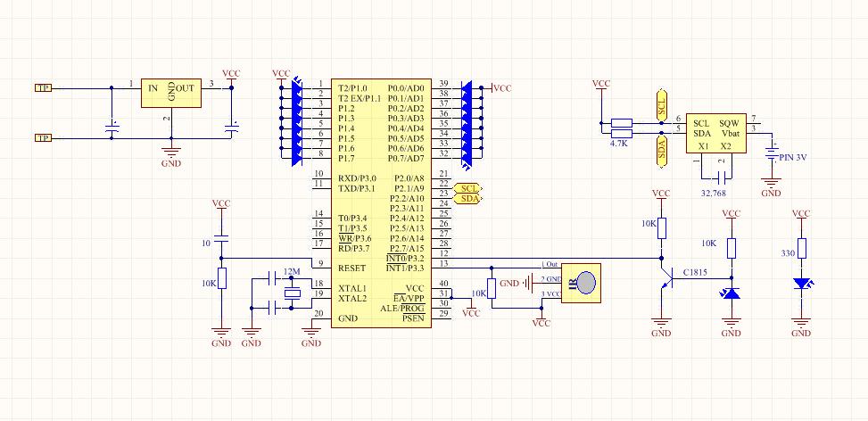Select the blue LED array on the P1 port side
Viewport: 868px width, 421px height.
297,122
